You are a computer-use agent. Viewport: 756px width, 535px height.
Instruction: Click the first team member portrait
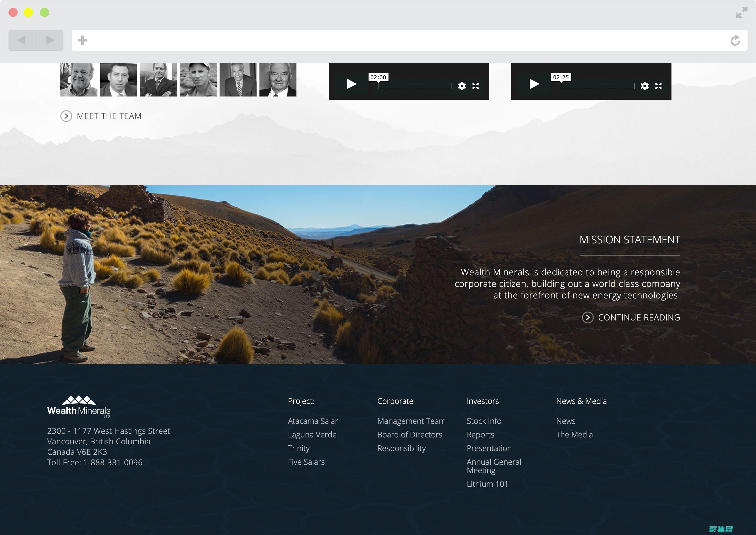(x=79, y=80)
